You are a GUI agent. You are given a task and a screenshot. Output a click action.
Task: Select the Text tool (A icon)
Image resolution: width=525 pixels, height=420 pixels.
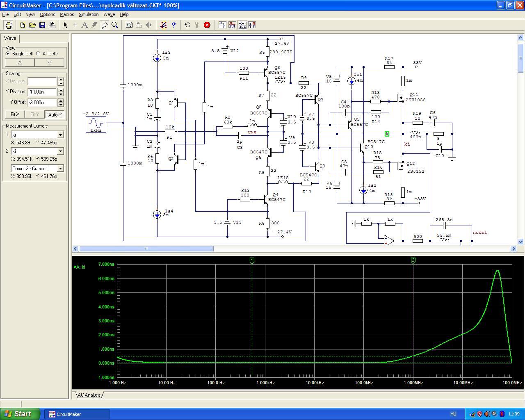tap(84, 25)
